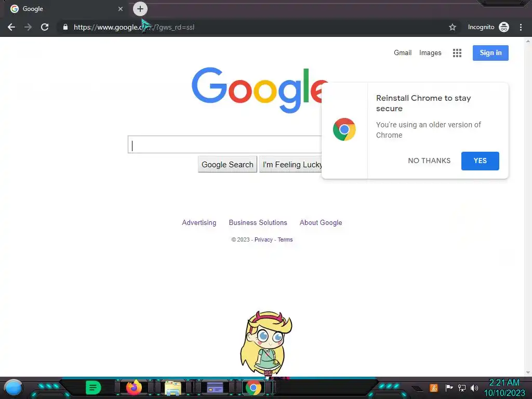Go back with the back arrow
The height and width of the screenshot is (399, 532).
coord(11,27)
